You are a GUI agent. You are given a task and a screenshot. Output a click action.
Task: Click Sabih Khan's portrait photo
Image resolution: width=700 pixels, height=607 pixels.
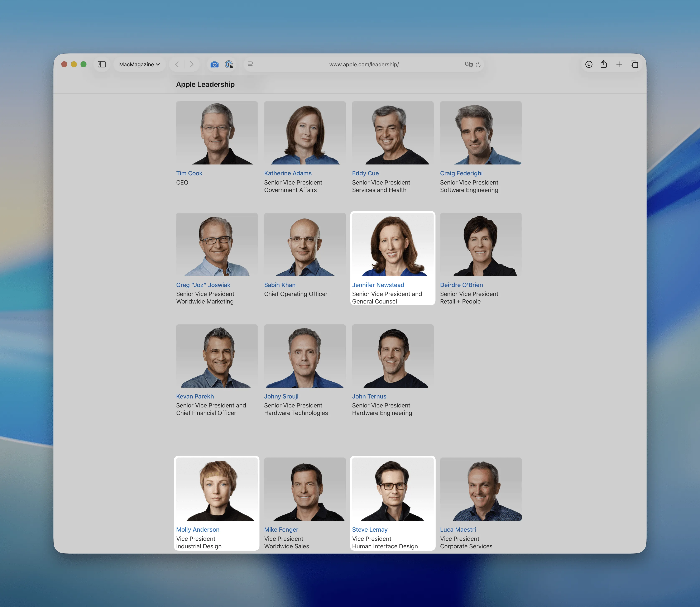pyautogui.click(x=305, y=244)
